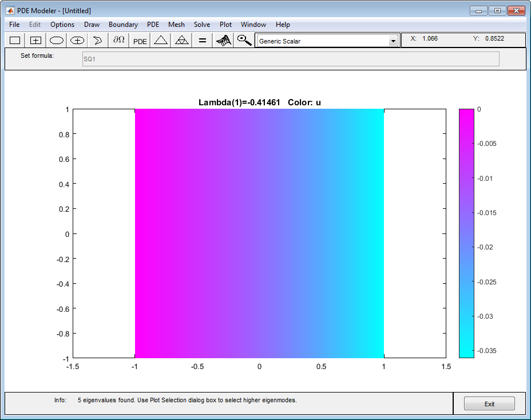531x420 pixels.
Task: Refine the mesh with toolbar button
Action: click(182, 41)
